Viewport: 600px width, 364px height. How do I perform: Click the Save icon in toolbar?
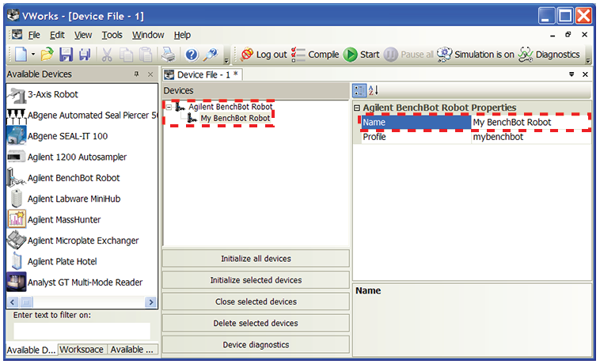point(66,55)
